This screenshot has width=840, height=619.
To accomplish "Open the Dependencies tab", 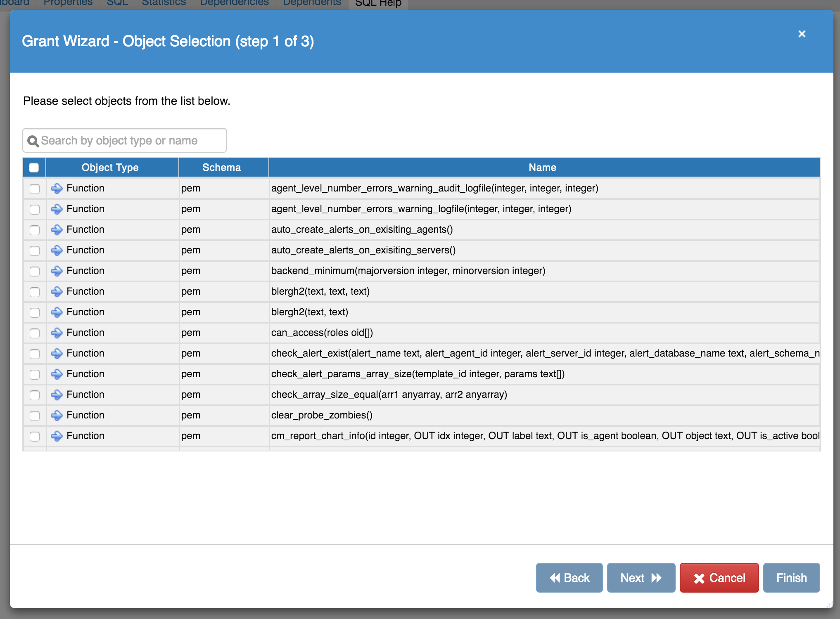I will click(234, 3).
